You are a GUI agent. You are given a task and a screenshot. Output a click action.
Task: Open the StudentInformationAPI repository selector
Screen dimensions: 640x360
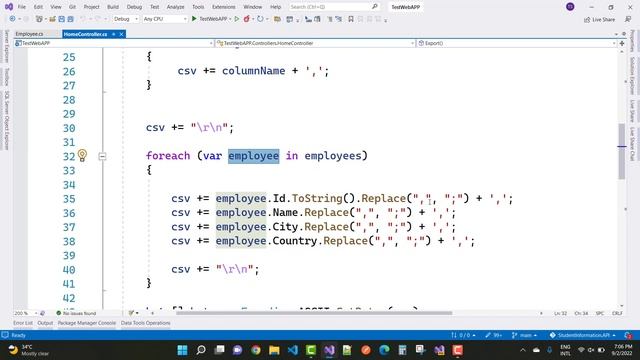[582, 335]
